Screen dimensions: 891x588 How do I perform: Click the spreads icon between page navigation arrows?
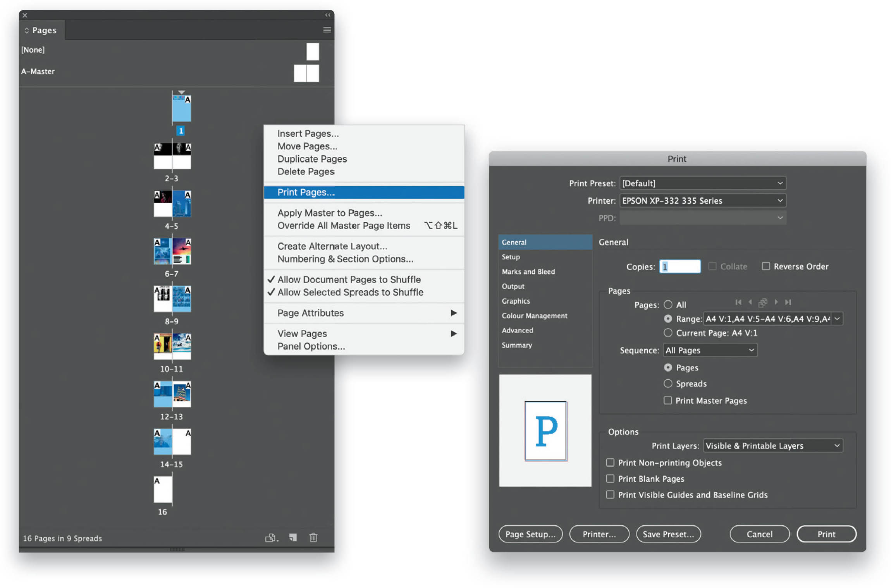click(x=763, y=302)
